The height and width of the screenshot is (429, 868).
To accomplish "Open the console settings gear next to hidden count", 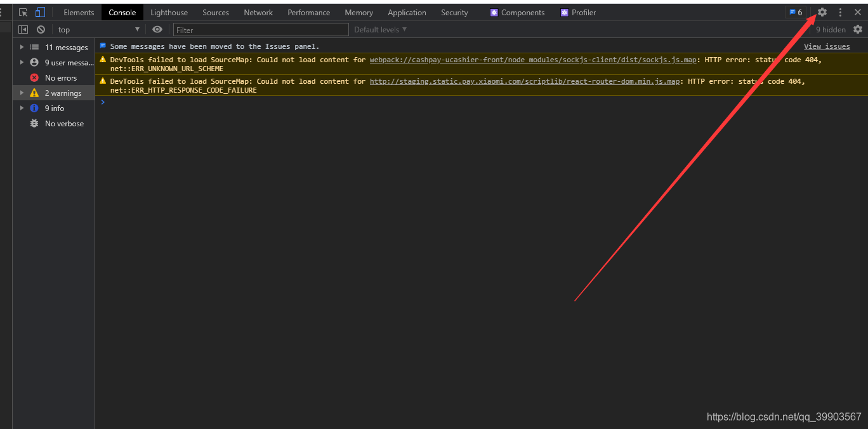I will [858, 29].
